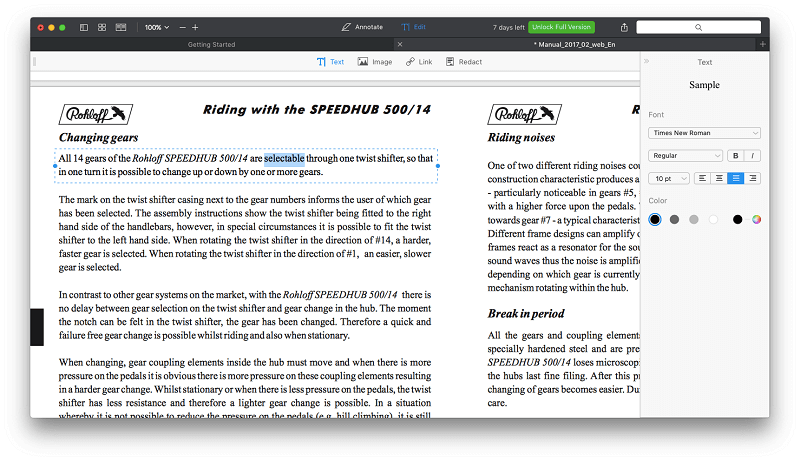Align text right

[753, 178]
